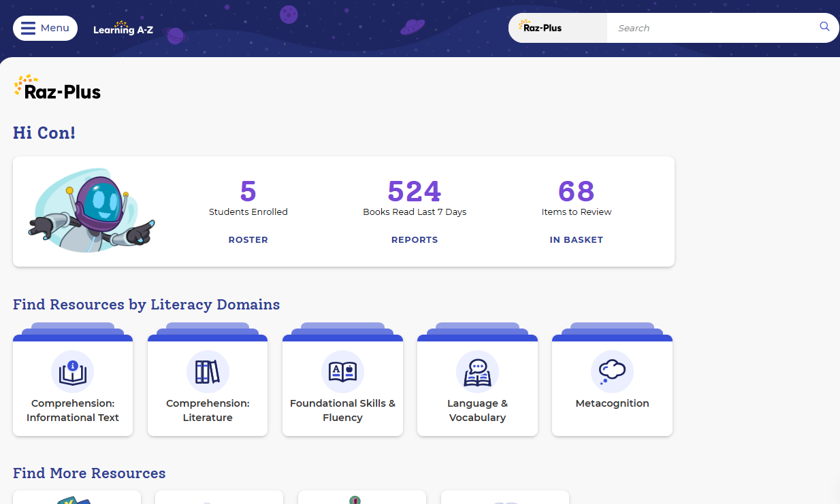Click the magnifying glass search icon
840x504 pixels.
pyautogui.click(x=824, y=27)
